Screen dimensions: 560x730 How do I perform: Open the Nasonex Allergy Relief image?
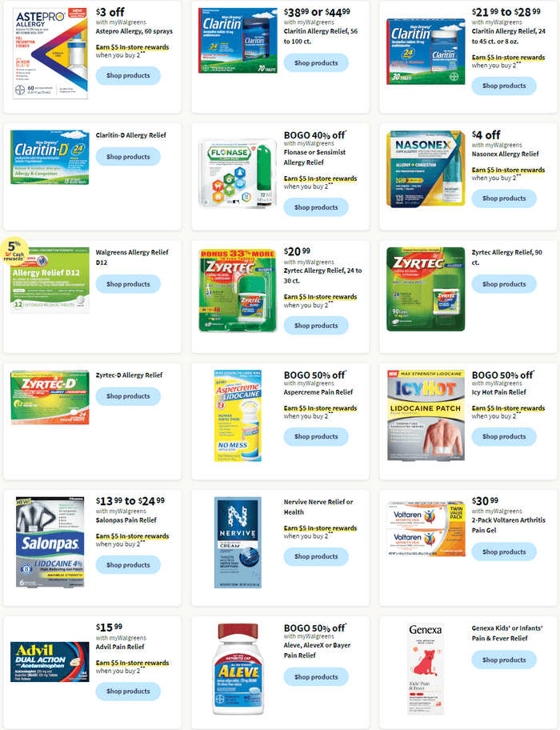(426, 169)
